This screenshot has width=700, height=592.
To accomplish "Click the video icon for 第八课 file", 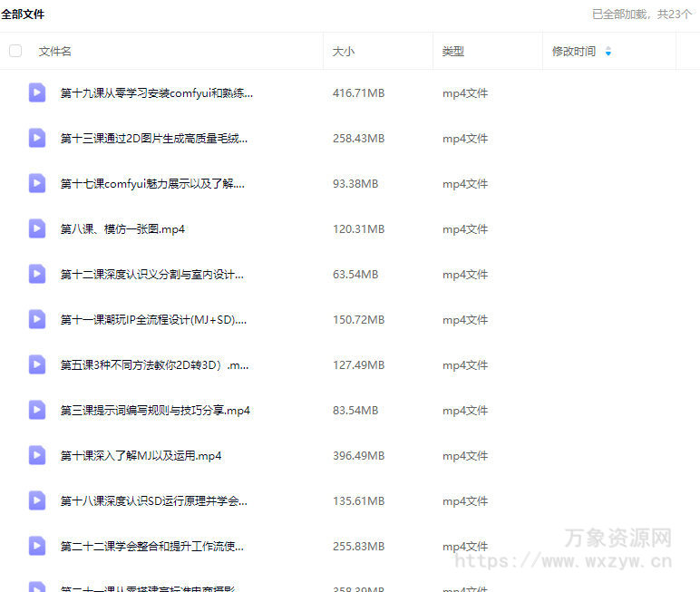I will (x=37, y=228).
